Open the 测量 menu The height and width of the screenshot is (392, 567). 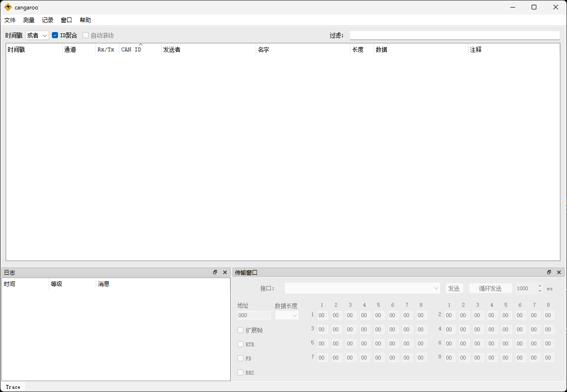pos(28,20)
